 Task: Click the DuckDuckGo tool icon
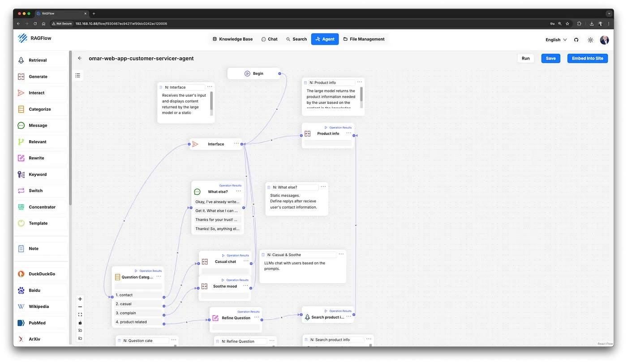point(21,274)
